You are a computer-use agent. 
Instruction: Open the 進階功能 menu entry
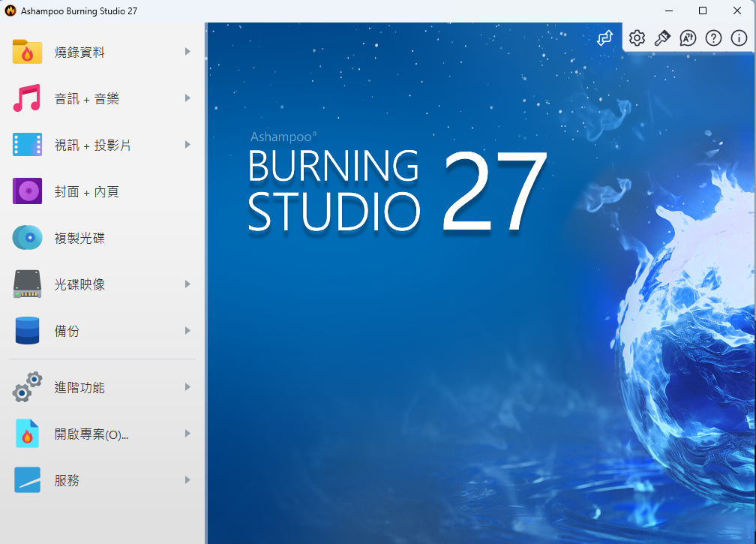coord(102,386)
